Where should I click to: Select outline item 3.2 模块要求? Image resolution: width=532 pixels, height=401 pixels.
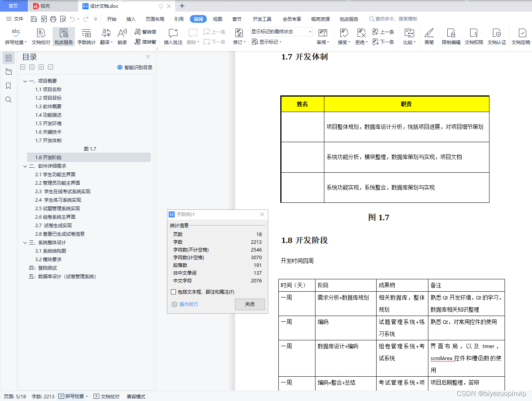click(x=48, y=260)
